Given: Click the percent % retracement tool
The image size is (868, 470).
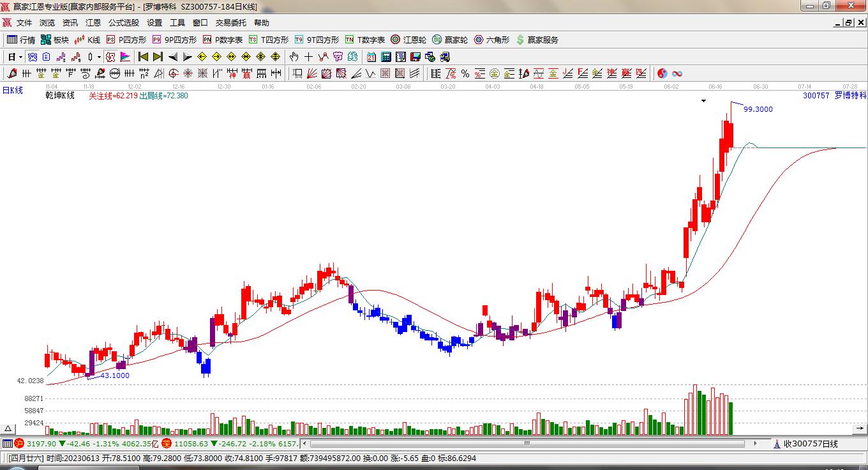Looking at the screenshot, I should click(x=465, y=73).
